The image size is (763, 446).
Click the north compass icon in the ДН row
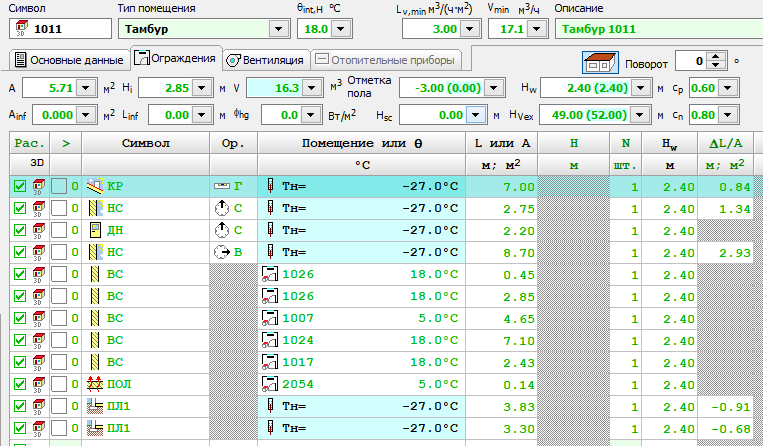click(x=221, y=230)
